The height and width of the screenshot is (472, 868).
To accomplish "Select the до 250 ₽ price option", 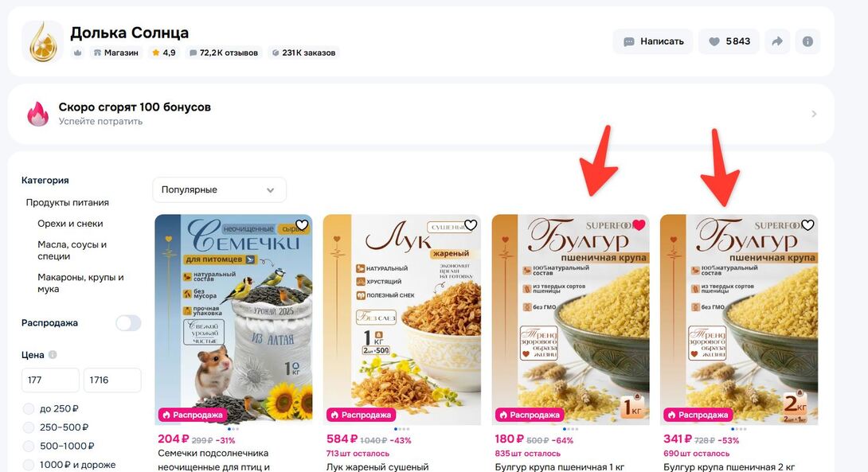I will tap(28, 409).
